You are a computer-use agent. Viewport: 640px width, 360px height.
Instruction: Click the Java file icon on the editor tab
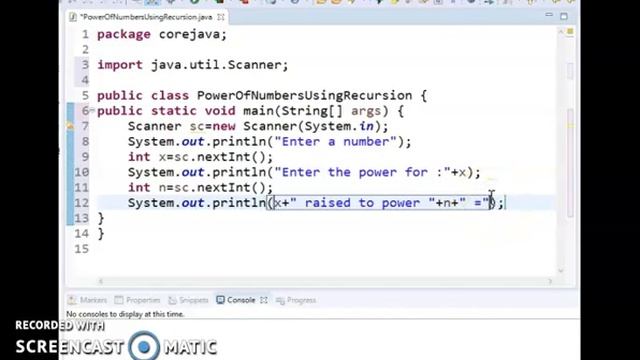point(73,17)
